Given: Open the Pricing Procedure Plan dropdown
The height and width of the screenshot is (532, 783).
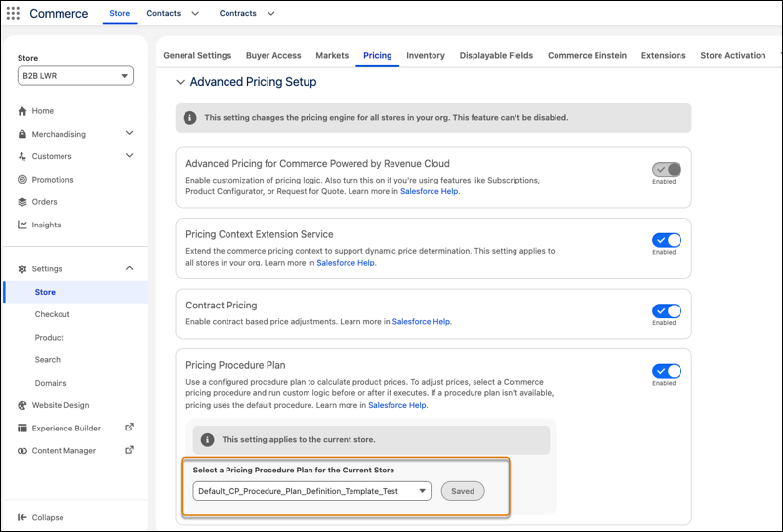Looking at the screenshot, I should [312, 491].
